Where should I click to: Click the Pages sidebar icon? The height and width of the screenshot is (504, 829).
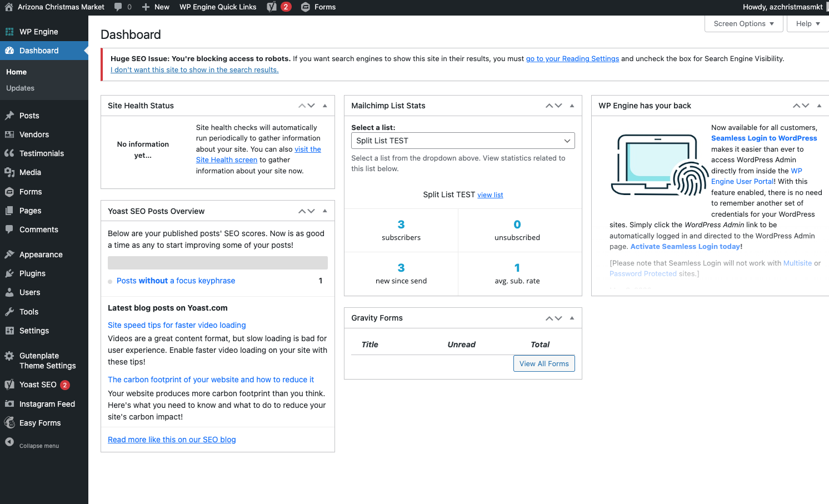point(9,211)
